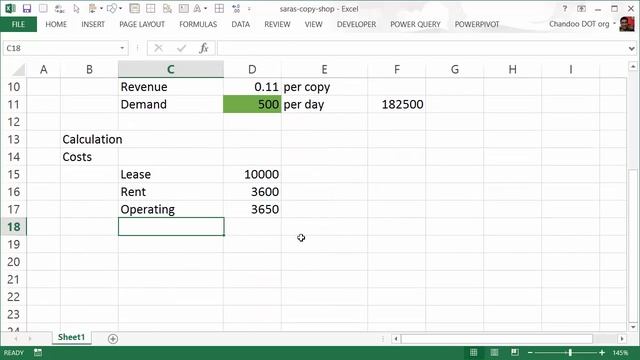Click the Excel logo in the title bar
The width and height of the screenshot is (640, 360).
click(x=10, y=9)
